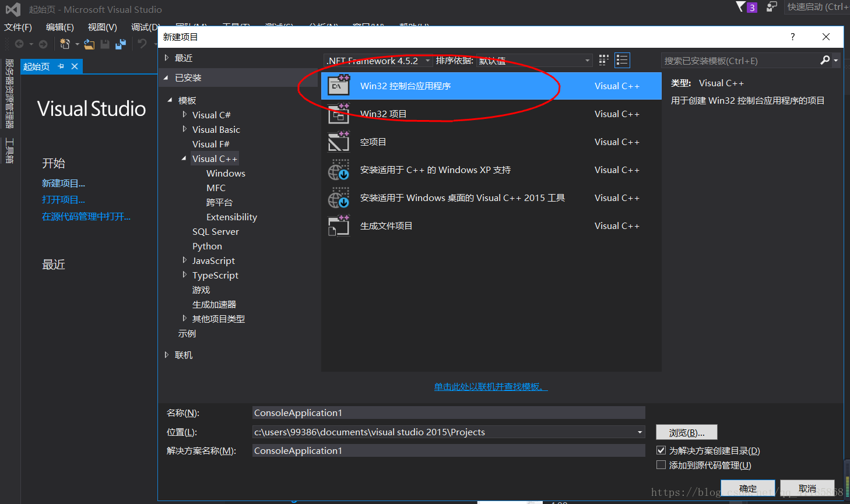Click the 解决方案名称 input field
The width and height of the screenshot is (850, 504).
click(x=449, y=450)
